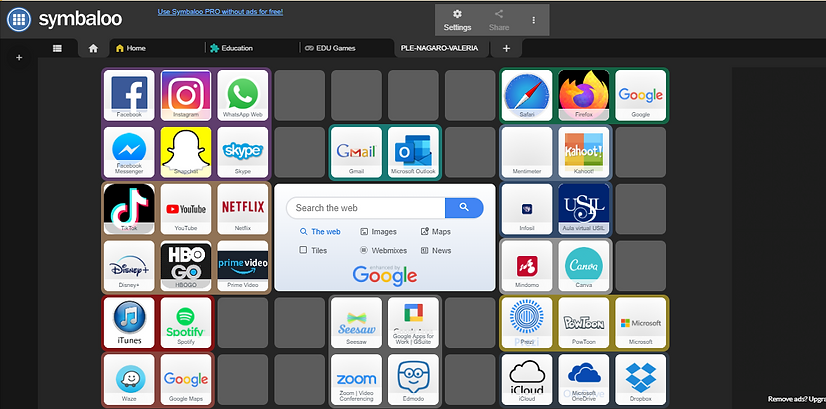Open Facebook Messenger tile
This screenshot has height=409, width=826.
coord(129,152)
